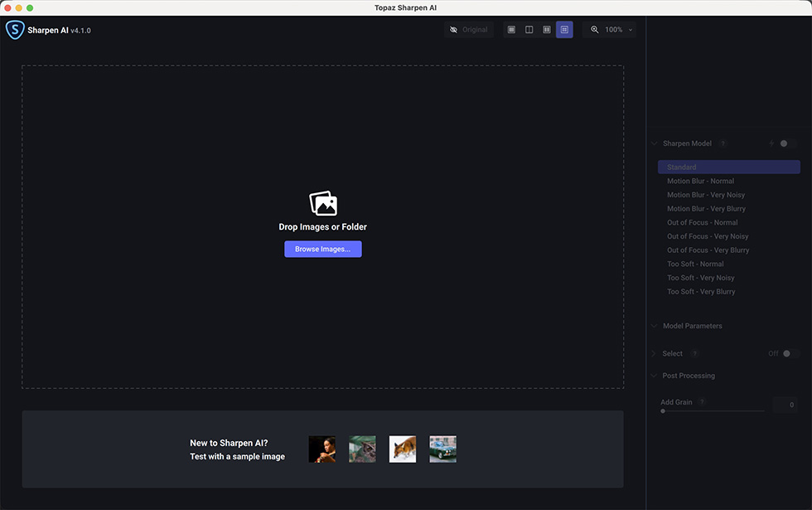Open the green car sample image

442,449
